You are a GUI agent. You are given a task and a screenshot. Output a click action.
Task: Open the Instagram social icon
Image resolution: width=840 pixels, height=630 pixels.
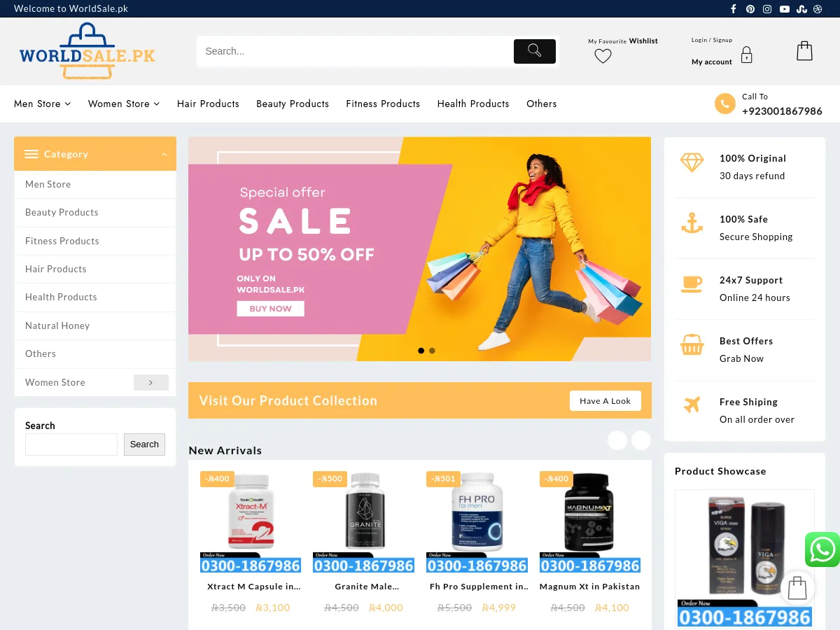click(767, 8)
